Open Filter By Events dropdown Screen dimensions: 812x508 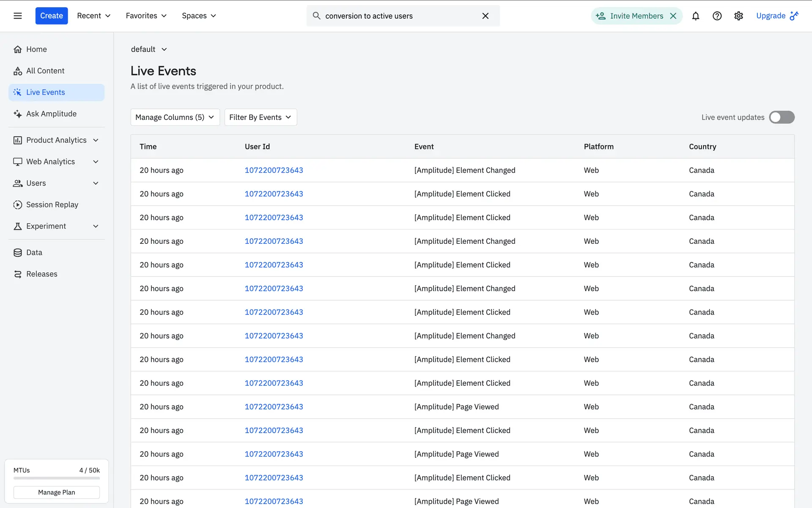260,117
